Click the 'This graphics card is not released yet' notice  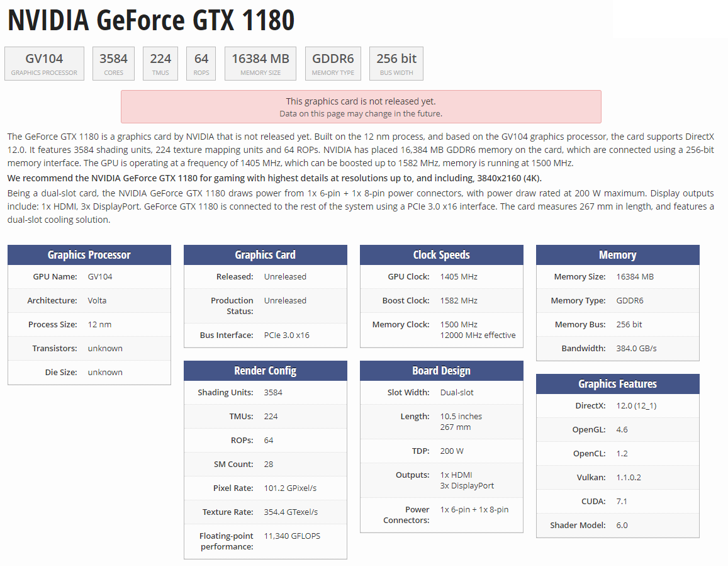tap(361, 107)
